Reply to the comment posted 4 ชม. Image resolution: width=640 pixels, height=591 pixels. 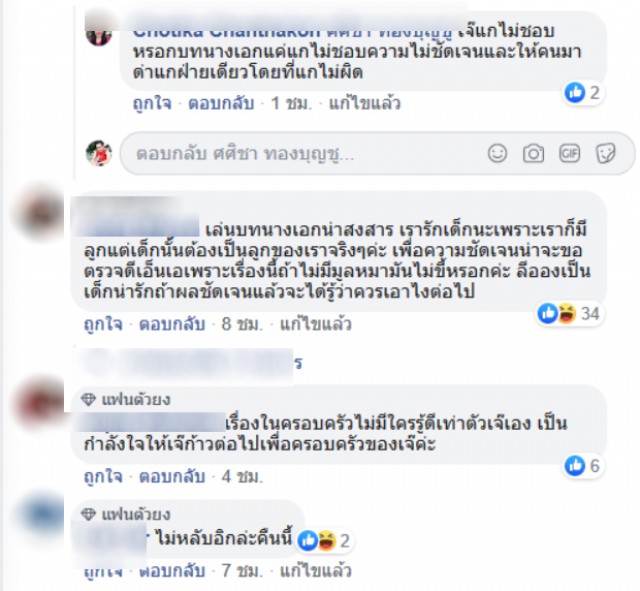(172, 476)
